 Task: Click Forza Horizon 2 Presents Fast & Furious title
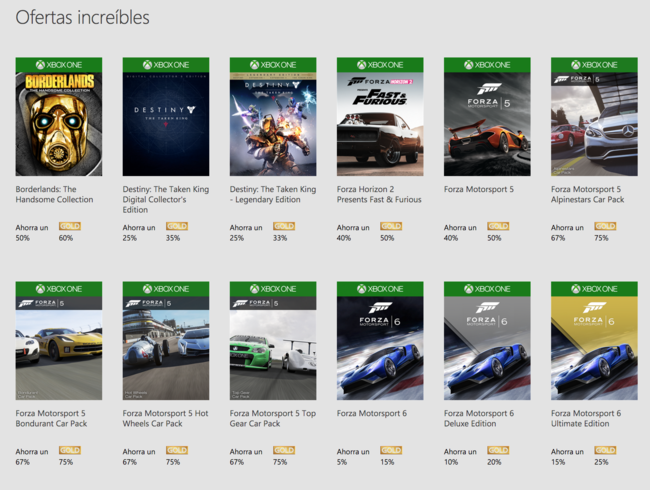click(379, 194)
